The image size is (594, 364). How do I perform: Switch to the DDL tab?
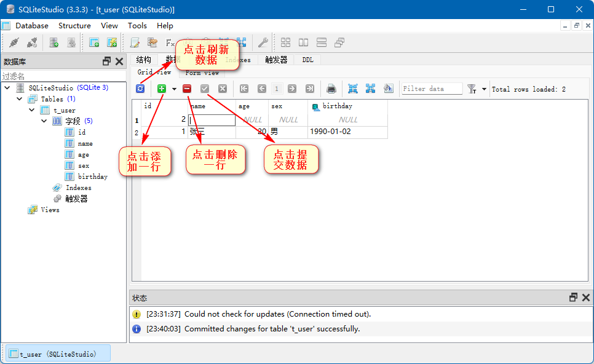(307, 60)
